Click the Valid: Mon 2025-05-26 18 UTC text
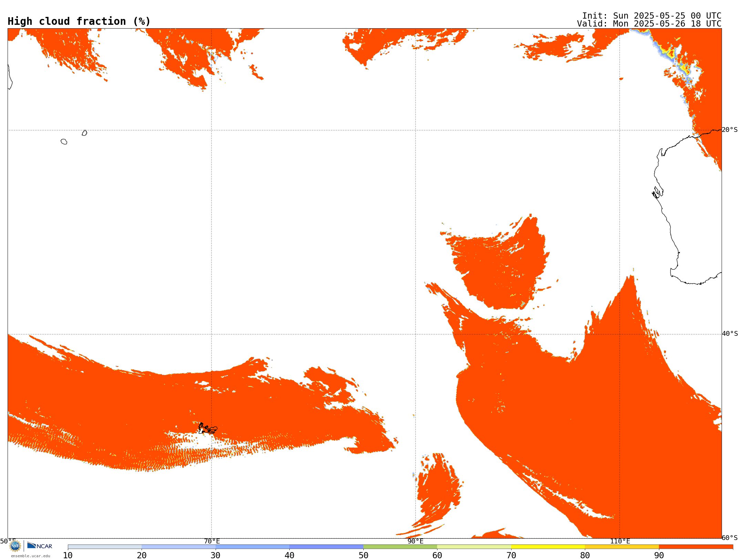The width and height of the screenshot is (744, 560). point(649,24)
